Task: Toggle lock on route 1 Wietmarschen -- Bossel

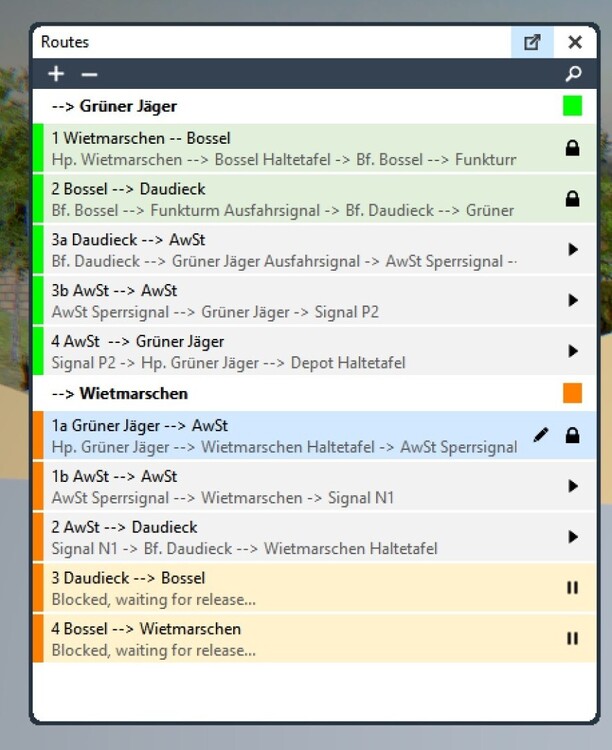Action: pyautogui.click(x=573, y=149)
